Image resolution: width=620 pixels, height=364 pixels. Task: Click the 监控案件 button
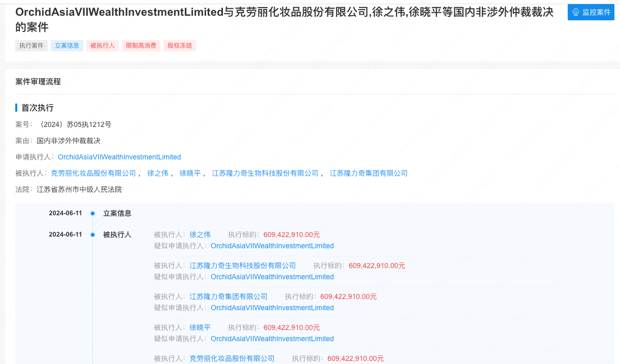click(591, 12)
